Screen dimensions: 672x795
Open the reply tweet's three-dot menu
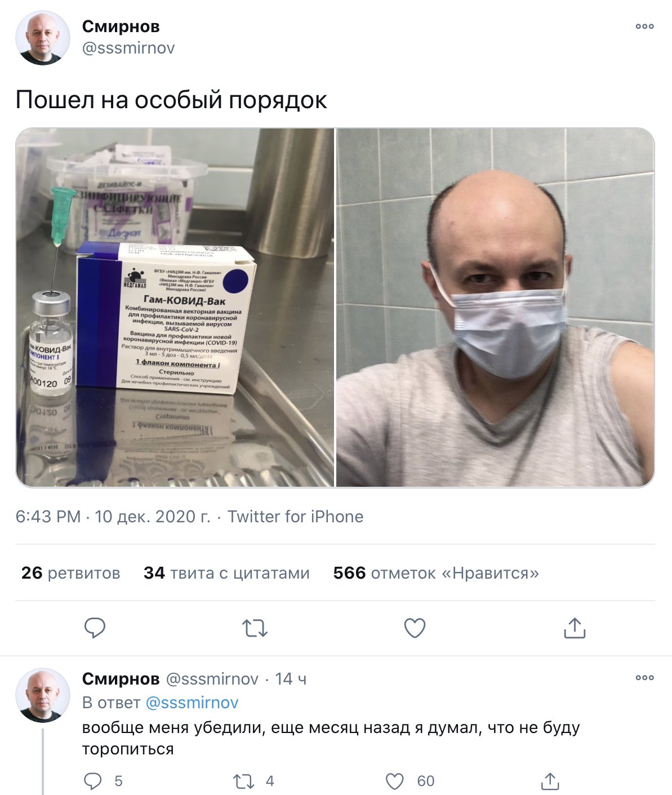click(x=644, y=677)
